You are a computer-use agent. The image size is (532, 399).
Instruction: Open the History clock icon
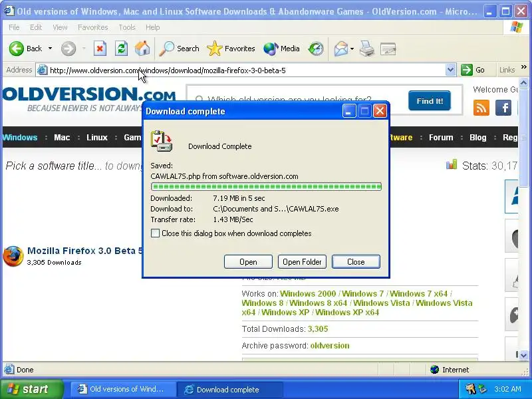click(316, 49)
